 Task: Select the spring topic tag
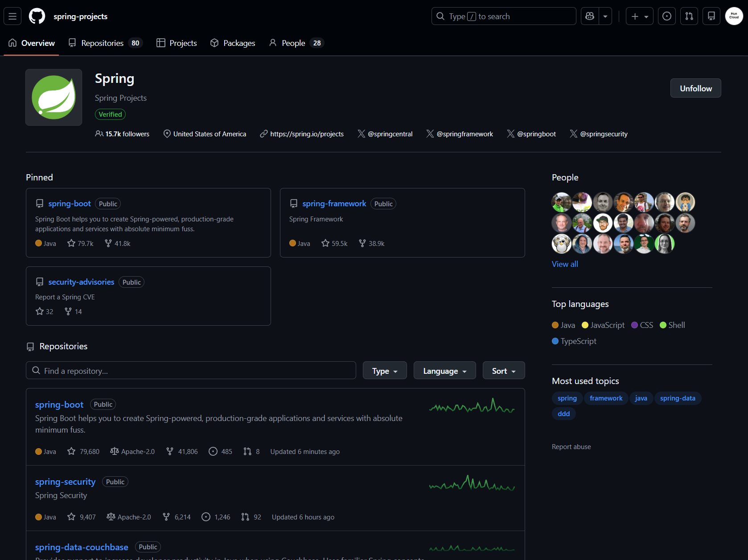[x=567, y=398]
